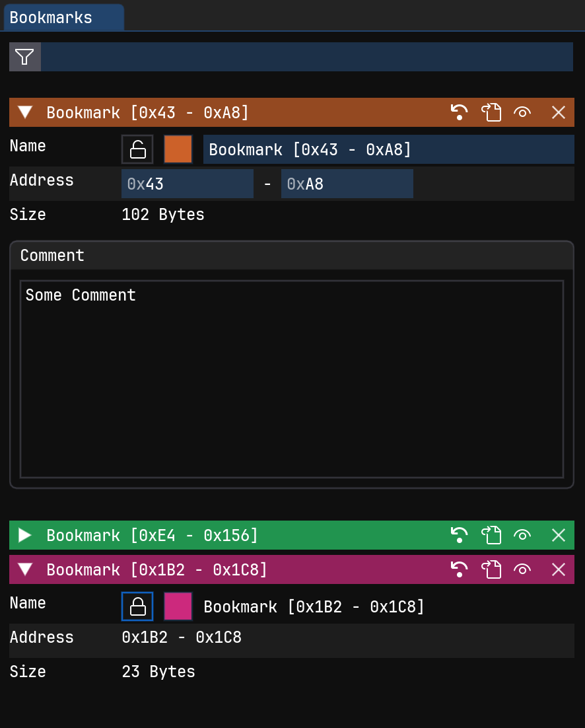Delete the green 0xE4 - 0x156 bookmark
The image size is (585, 728).
(559, 535)
